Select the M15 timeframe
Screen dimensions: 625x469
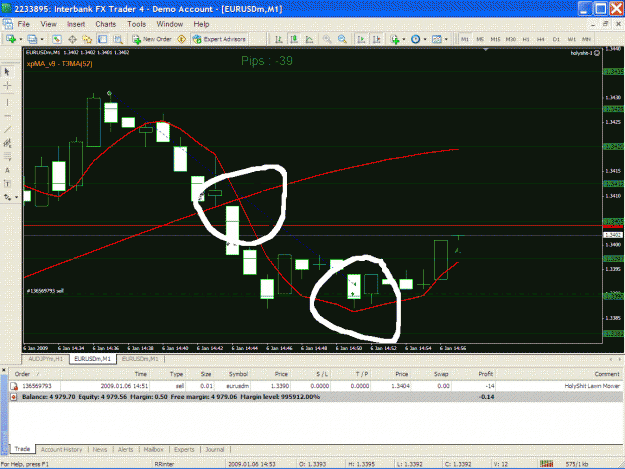click(x=495, y=39)
